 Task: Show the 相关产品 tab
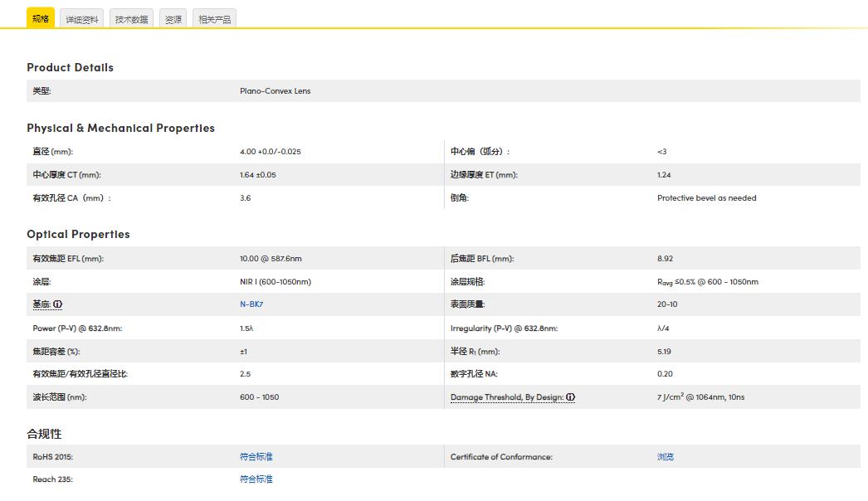coord(214,19)
